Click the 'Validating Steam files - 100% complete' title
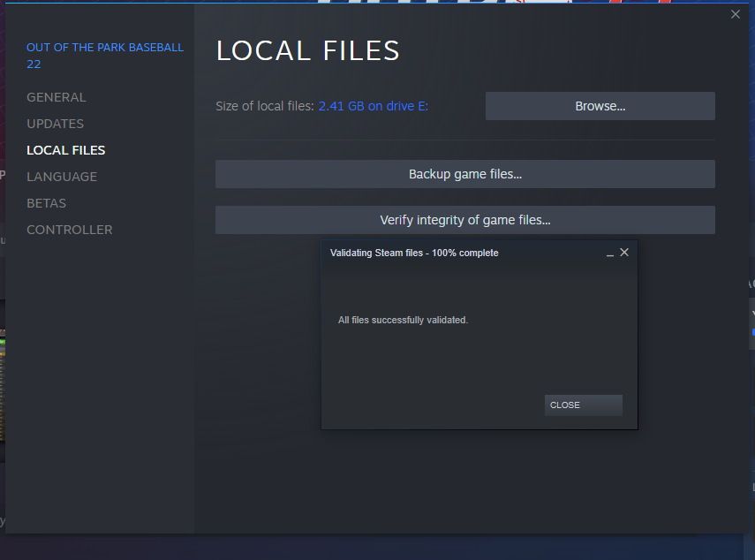Image resolution: width=755 pixels, height=560 pixels. click(414, 253)
